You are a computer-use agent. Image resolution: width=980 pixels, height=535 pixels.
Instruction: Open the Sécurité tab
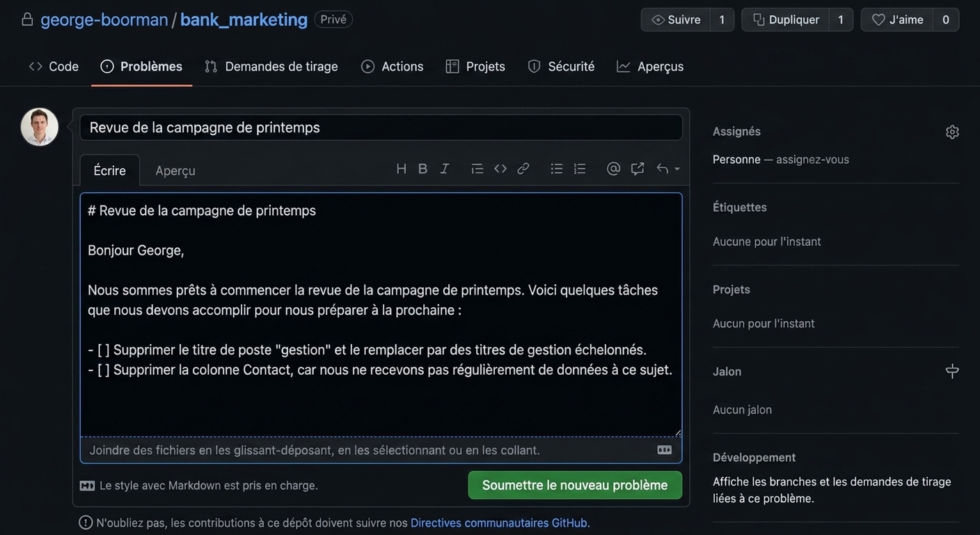coord(561,66)
